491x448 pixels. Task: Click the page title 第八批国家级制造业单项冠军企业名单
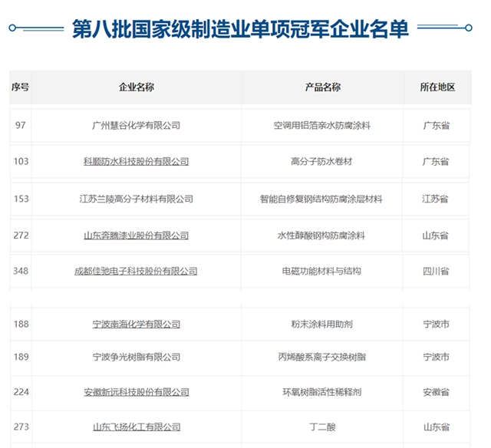pos(240,29)
